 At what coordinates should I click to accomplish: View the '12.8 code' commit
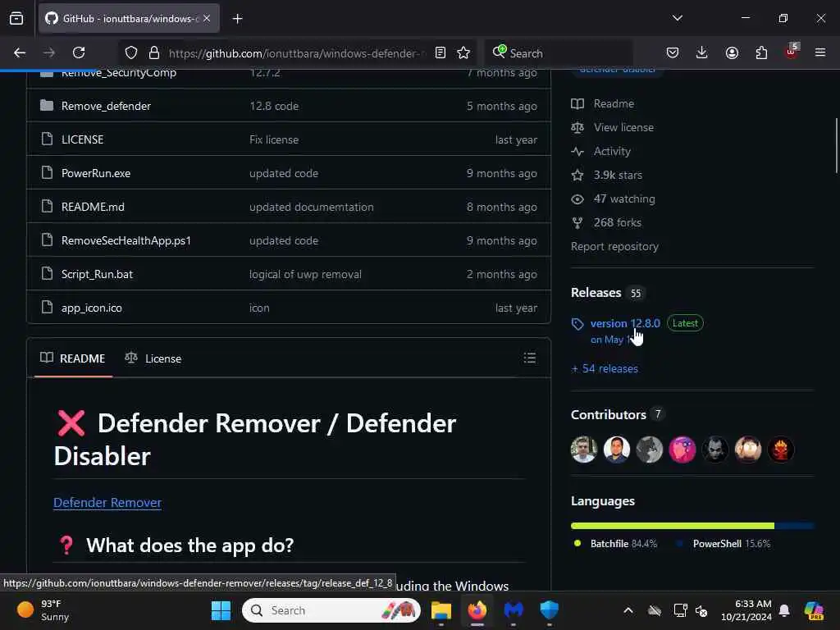274,106
